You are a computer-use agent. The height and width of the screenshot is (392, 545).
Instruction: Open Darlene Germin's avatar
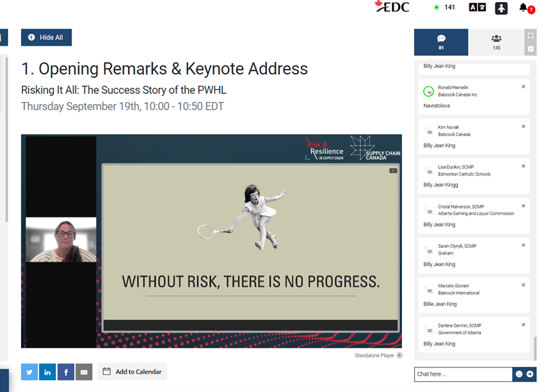coord(429,329)
